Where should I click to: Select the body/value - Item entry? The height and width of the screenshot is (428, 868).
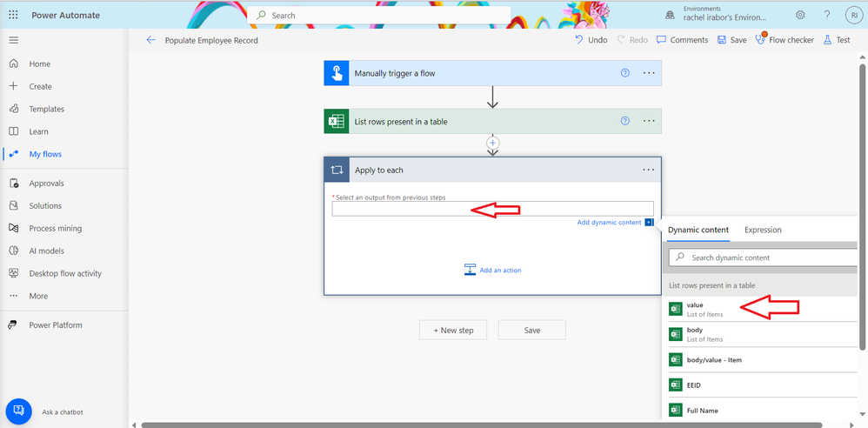click(x=761, y=360)
